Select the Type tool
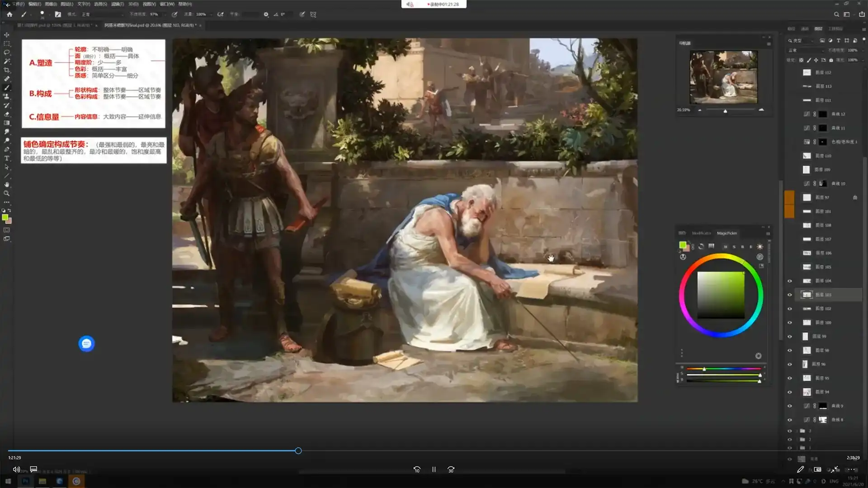The width and height of the screenshot is (868, 488). coord(7,158)
